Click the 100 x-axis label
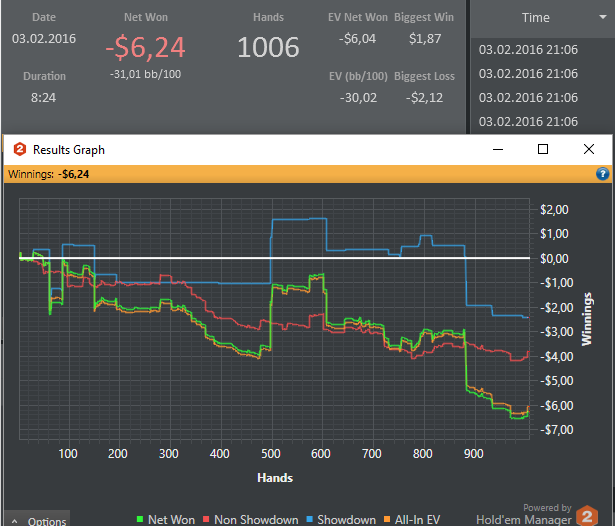 point(68,454)
